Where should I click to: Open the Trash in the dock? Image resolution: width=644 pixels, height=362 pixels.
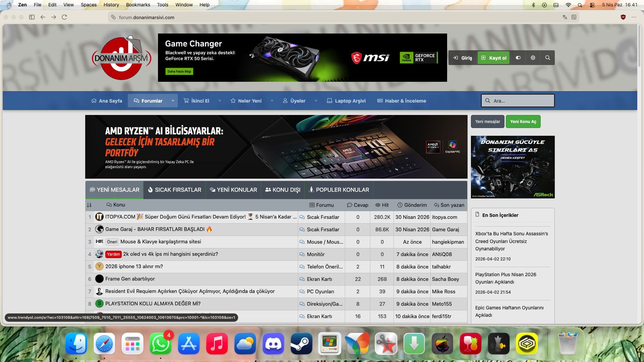pos(568,344)
